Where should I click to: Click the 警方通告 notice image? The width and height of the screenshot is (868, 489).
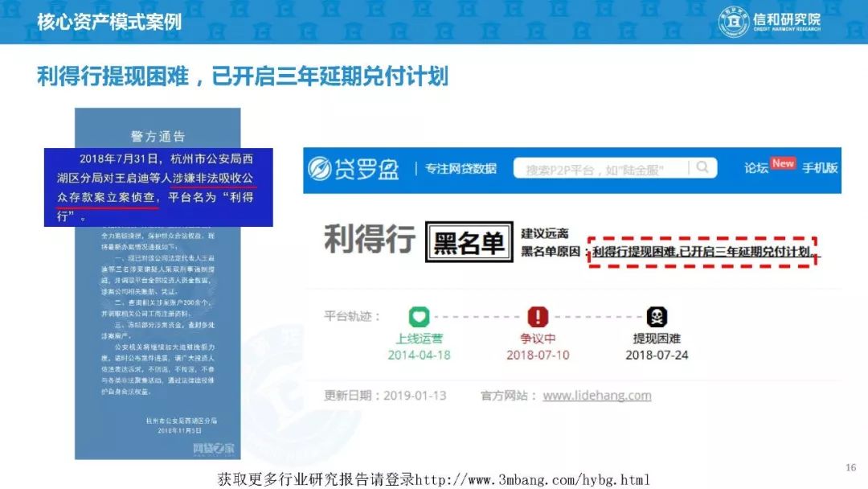(x=158, y=284)
